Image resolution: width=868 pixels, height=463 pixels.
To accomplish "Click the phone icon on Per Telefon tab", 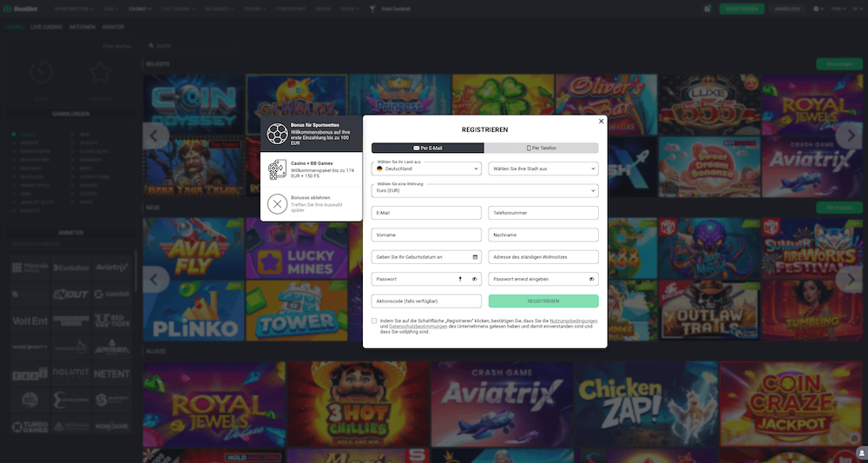I will 529,148.
